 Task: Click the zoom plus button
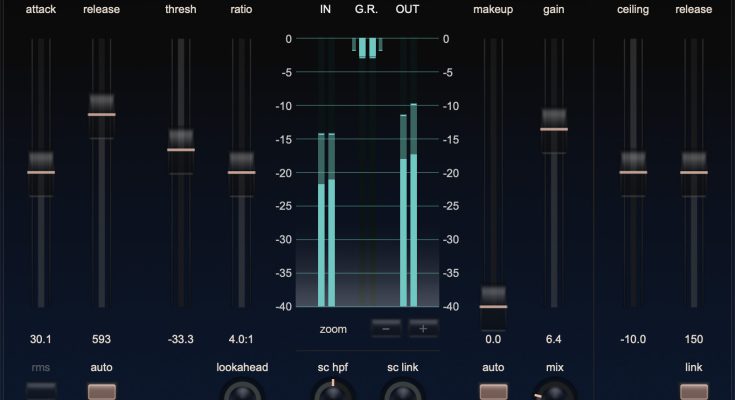pyautogui.click(x=422, y=328)
